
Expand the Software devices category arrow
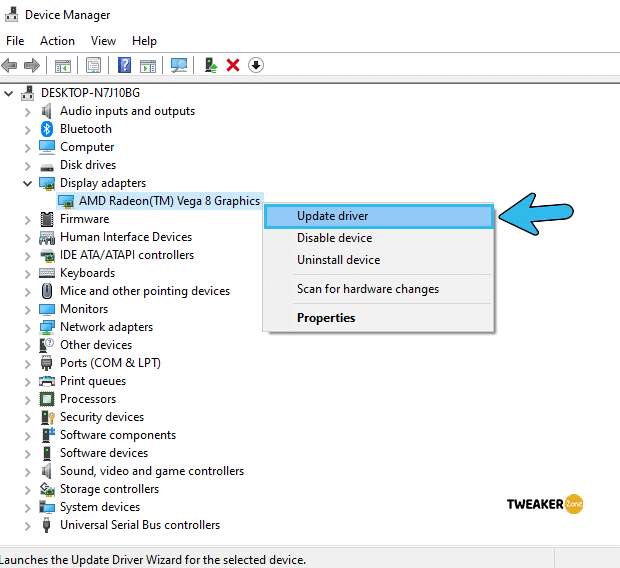27,454
